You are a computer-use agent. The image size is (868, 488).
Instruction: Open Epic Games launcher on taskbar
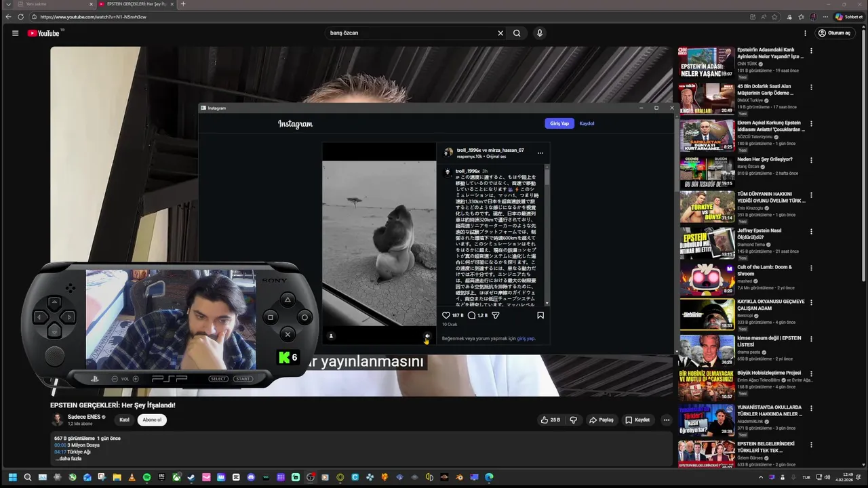click(x=161, y=477)
